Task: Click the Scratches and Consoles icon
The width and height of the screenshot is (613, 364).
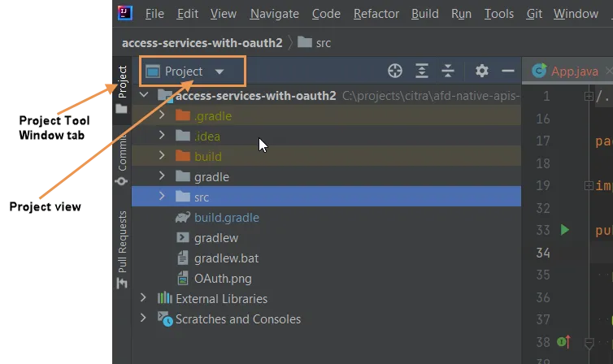Action: click(165, 318)
